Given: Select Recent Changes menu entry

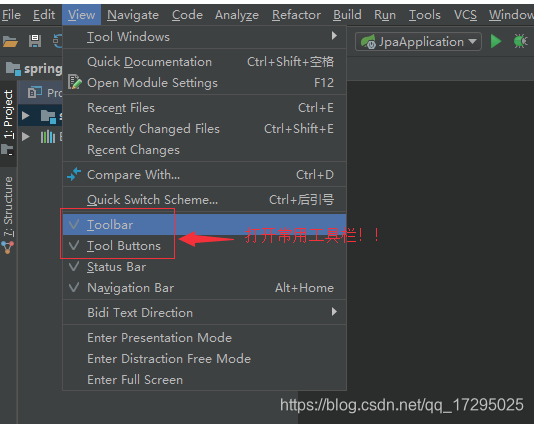Looking at the screenshot, I should coord(204,150).
